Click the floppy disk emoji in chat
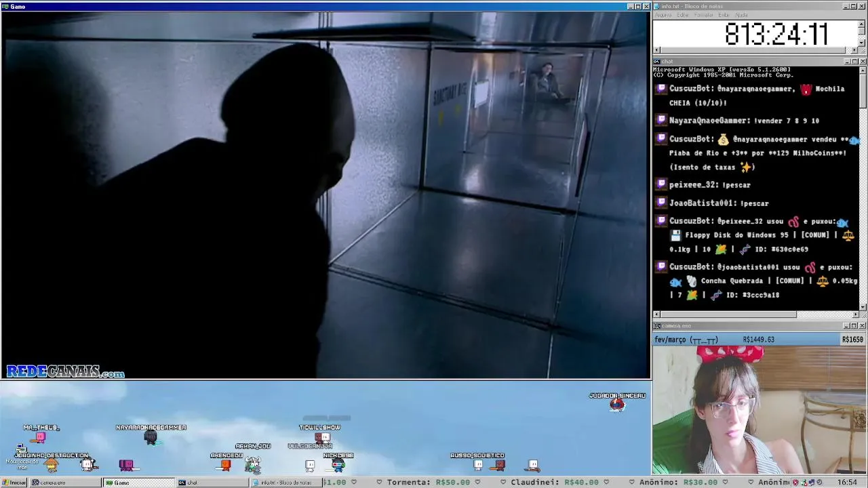The height and width of the screenshot is (488, 868). (675, 235)
